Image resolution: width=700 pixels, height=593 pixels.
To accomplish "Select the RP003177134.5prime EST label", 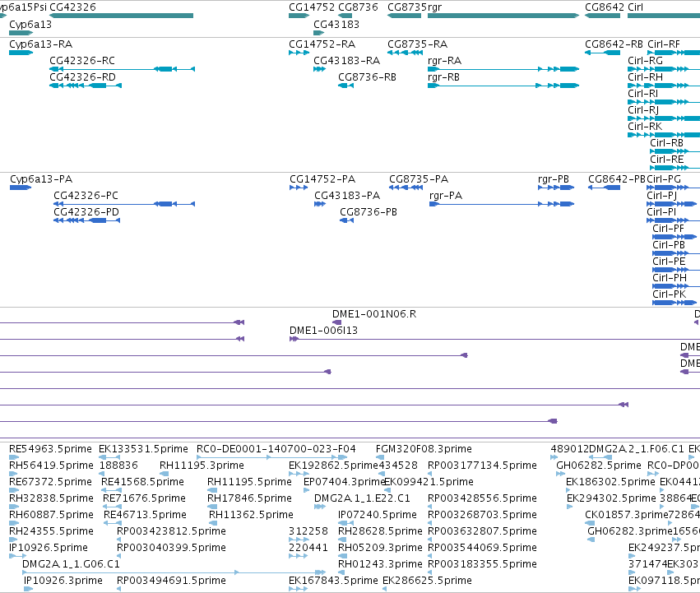I will [482, 466].
